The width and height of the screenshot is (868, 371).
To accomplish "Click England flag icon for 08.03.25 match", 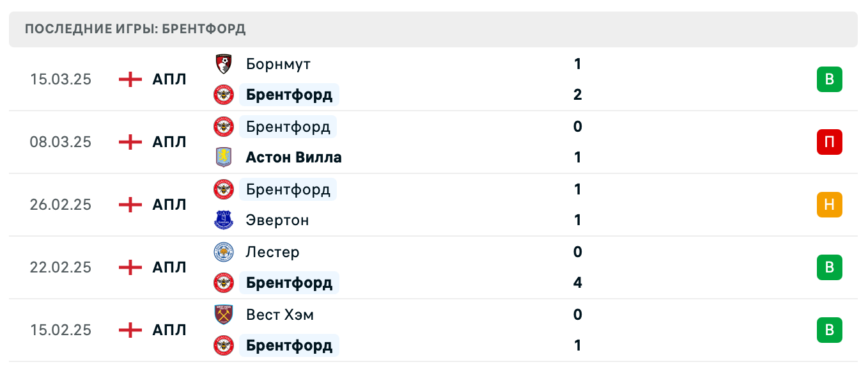I will (130, 142).
